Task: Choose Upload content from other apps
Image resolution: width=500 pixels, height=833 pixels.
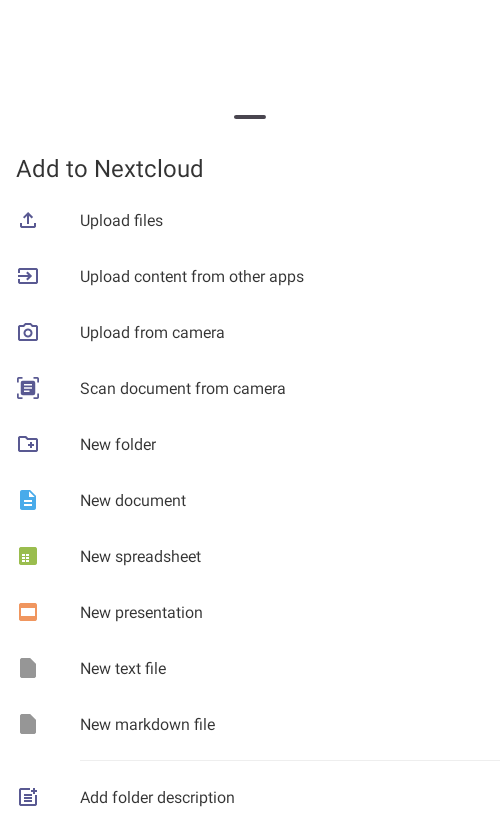Action: click(250, 276)
